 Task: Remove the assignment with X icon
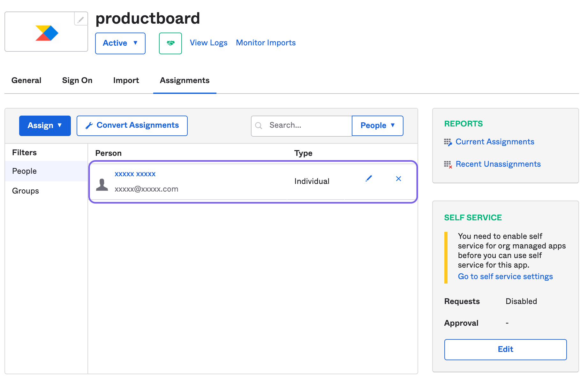[398, 179]
